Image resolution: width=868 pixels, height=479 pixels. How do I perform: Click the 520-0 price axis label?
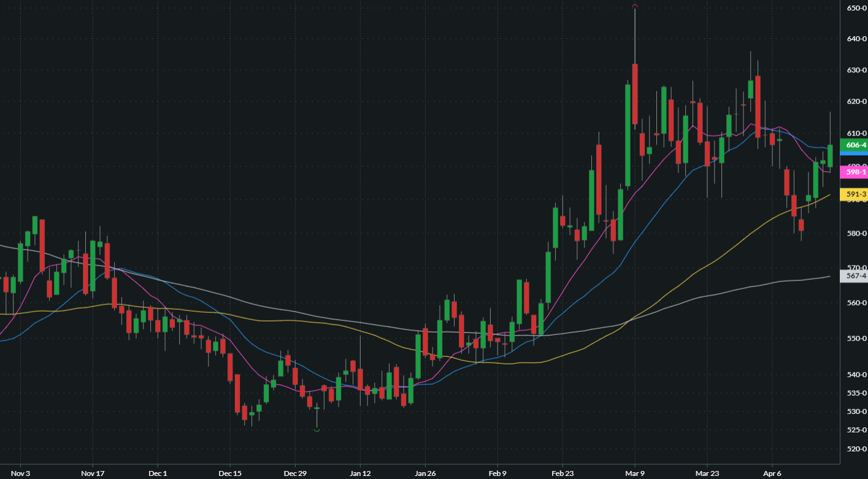pos(856,449)
